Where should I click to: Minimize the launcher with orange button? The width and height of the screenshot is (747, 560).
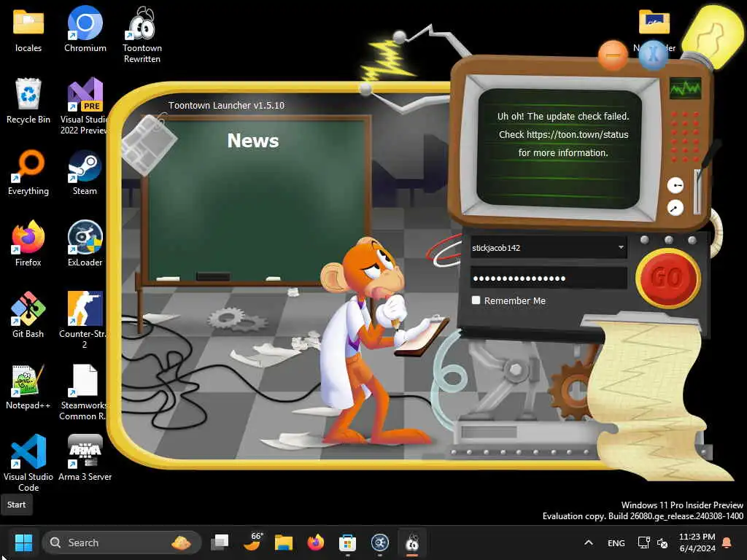(x=613, y=55)
